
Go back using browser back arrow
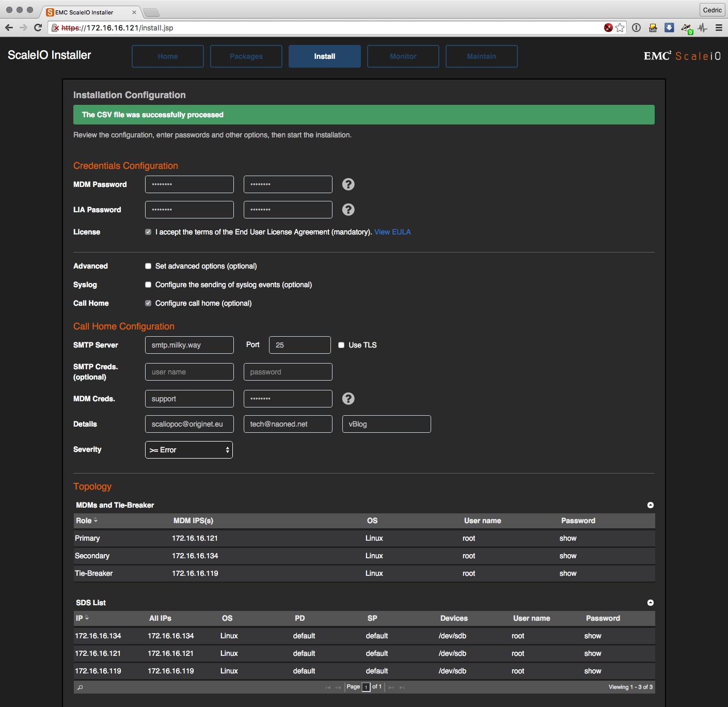point(9,28)
